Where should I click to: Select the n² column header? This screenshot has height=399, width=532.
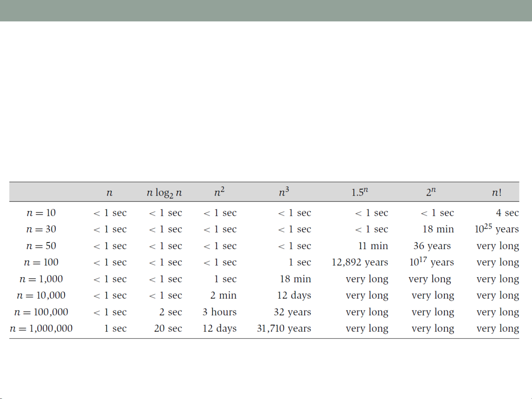click(219, 192)
